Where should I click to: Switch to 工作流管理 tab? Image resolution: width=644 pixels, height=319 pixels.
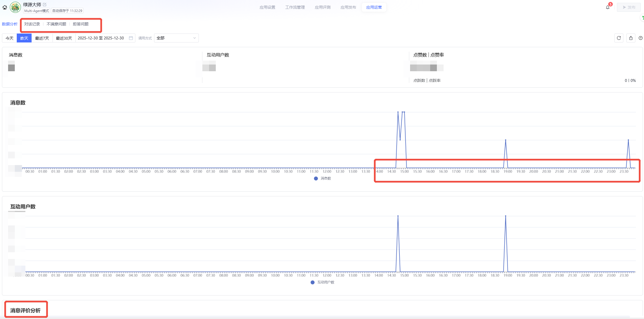295,7
